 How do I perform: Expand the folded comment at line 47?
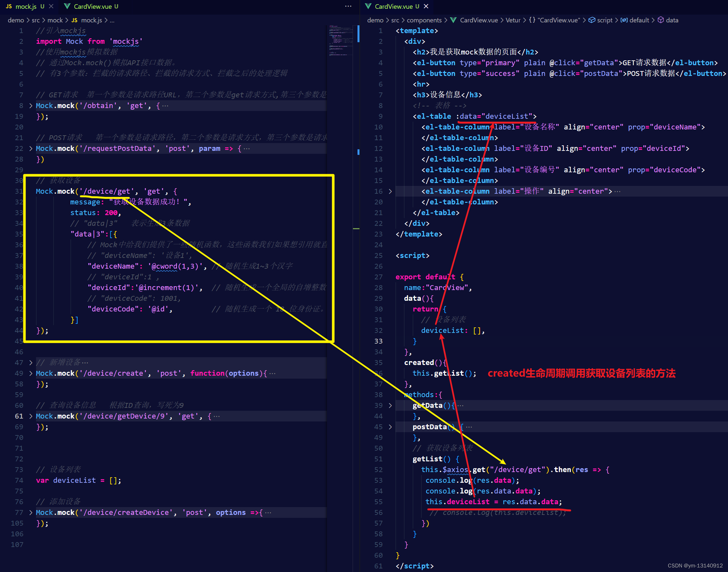click(31, 363)
